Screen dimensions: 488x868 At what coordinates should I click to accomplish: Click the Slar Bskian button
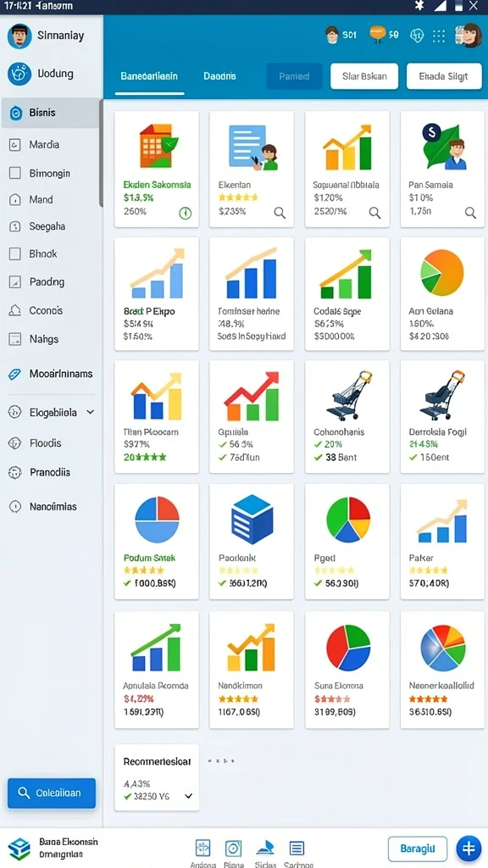[x=364, y=76]
